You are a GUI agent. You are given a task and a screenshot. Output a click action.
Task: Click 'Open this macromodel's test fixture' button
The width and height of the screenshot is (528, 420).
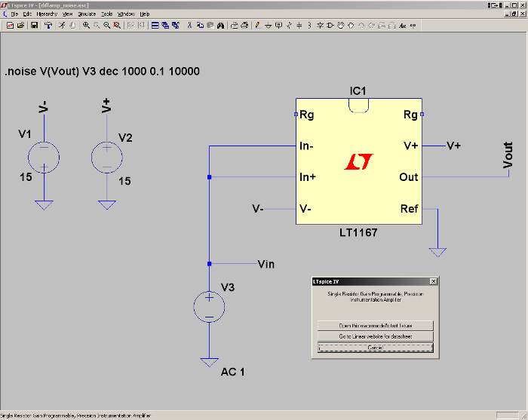[376, 326]
